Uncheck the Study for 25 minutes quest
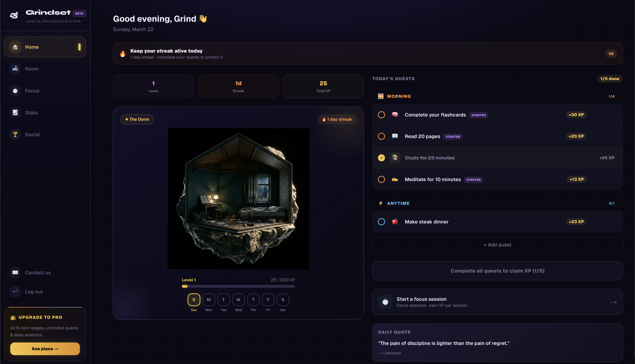 pyautogui.click(x=381, y=158)
